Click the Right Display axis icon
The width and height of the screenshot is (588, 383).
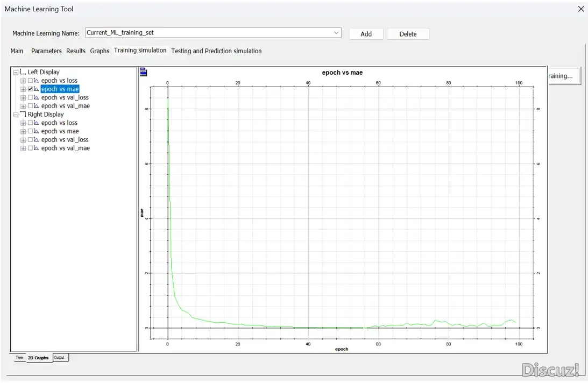click(x=23, y=114)
